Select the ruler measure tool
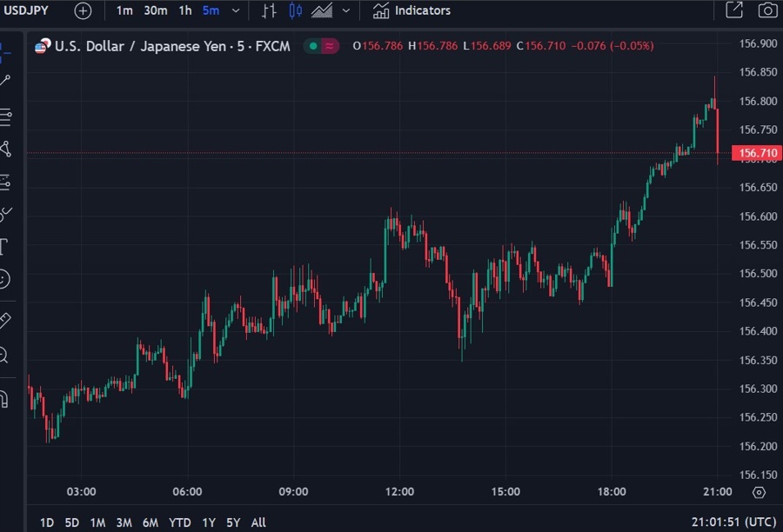Viewport: 783px width, 532px height. 4,320
